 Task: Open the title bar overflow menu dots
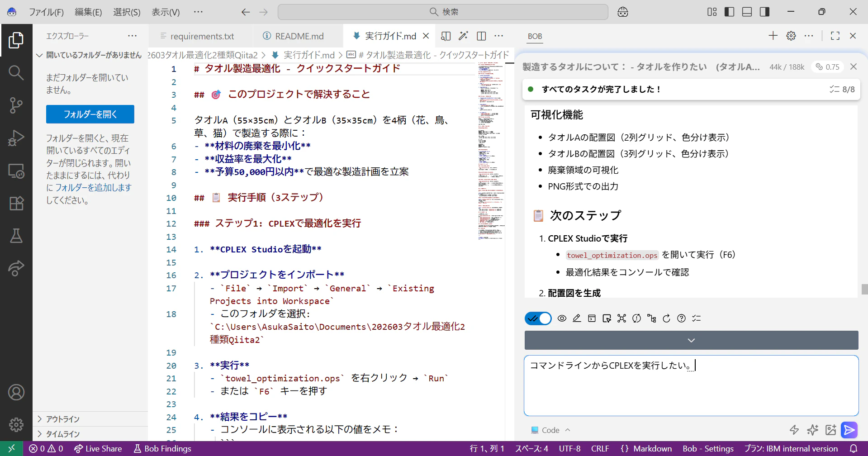[198, 12]
